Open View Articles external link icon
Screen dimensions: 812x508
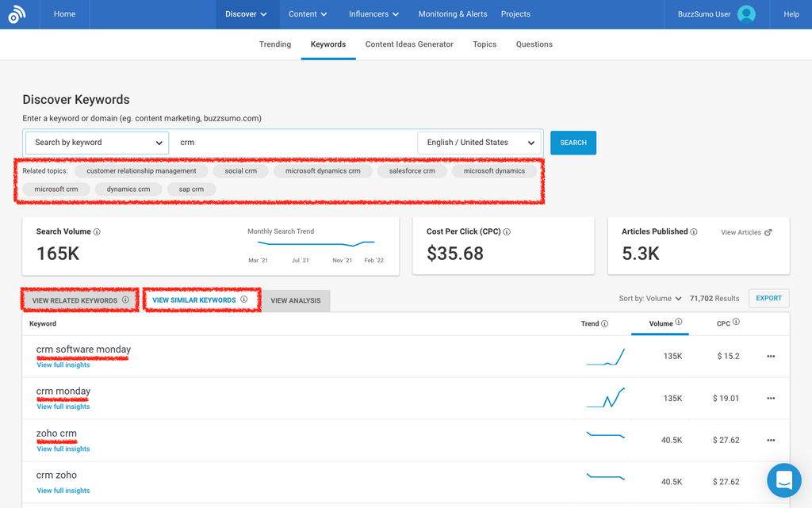coord(768,233)
